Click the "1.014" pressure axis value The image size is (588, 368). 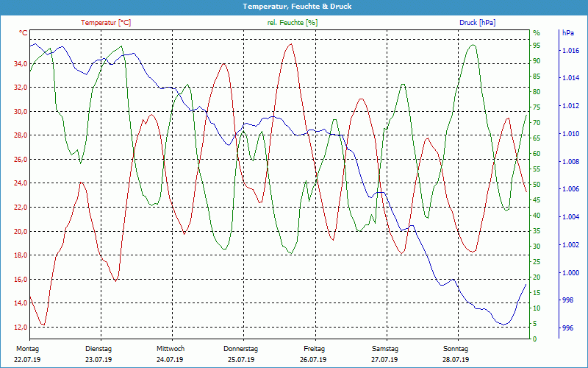570,78
